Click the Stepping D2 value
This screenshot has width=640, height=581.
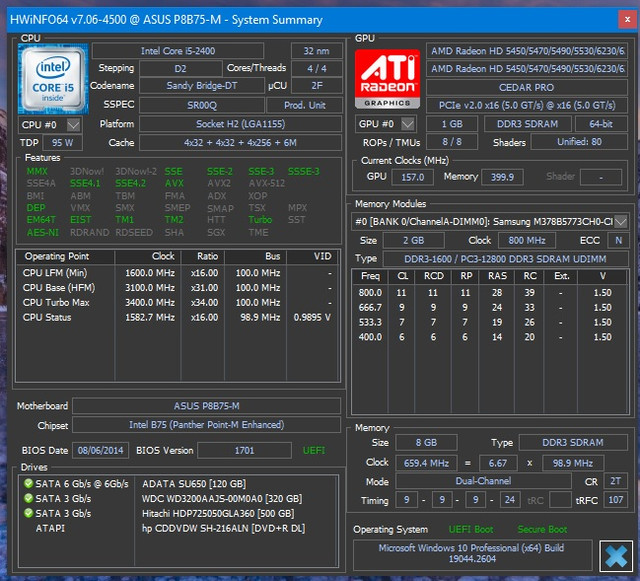[x=180, y=69]
